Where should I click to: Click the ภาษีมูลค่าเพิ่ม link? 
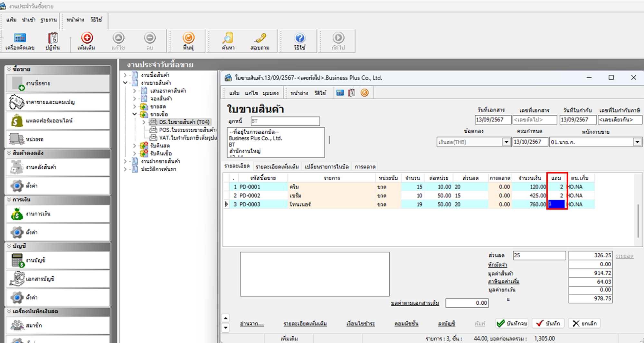click(504, 282)
